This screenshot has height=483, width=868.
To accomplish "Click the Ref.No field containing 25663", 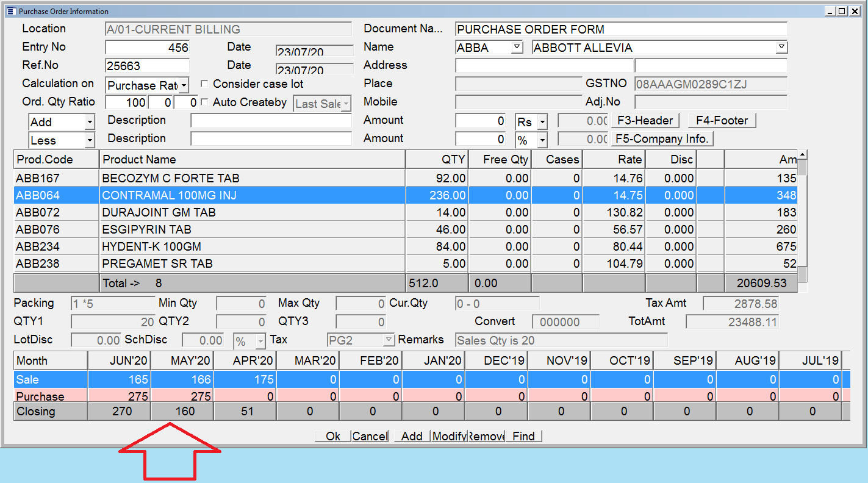I will (147, 66).
